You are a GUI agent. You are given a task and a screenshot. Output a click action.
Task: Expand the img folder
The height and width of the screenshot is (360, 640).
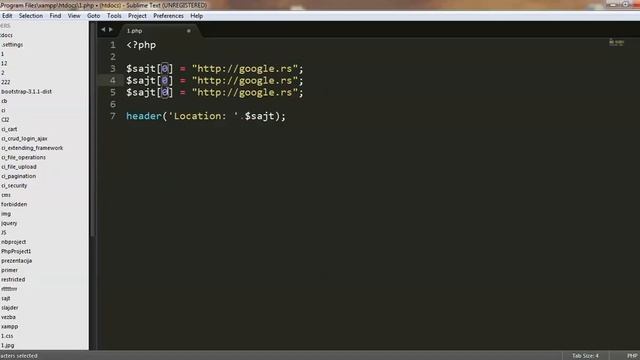point(6,214)
